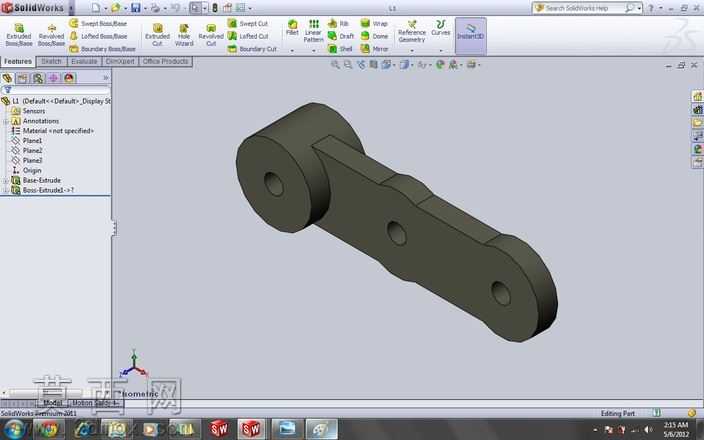Screen dimensions: 704x440
Task: Open the Fillet dropdown arrow
Action: (x=292, y=51)
